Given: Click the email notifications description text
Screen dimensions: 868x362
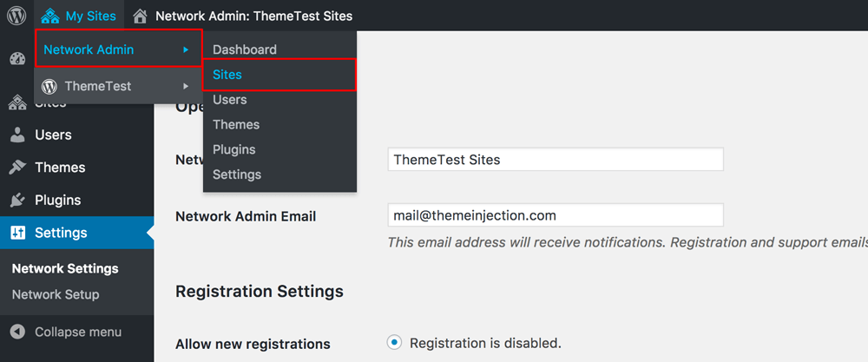Looking at the screenshot, I should click(628, 242).
